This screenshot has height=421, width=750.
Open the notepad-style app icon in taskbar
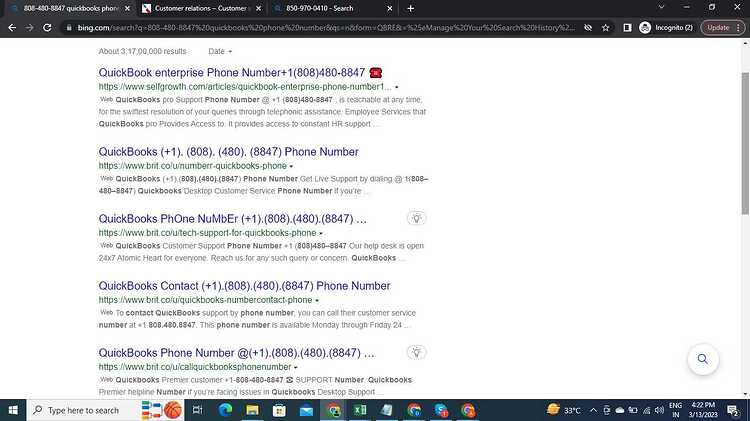[x=387, y=410]
